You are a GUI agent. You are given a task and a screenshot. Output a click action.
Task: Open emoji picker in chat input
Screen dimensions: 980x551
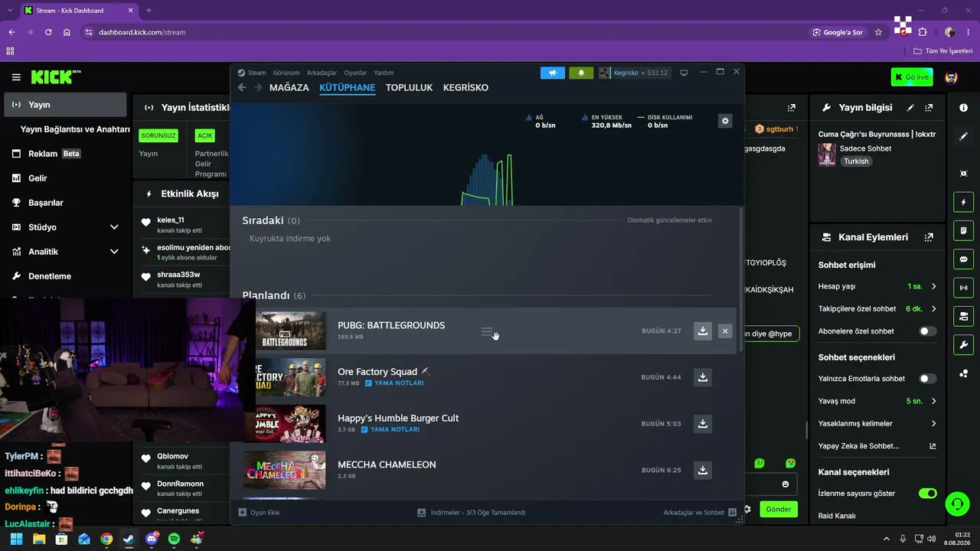[786, 484]
